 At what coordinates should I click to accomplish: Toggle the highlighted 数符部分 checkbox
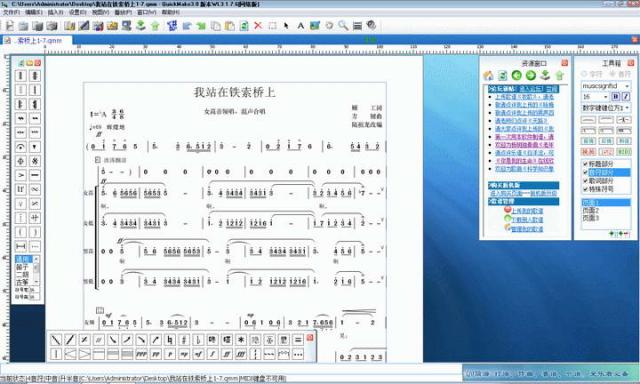tap(585, 172)
